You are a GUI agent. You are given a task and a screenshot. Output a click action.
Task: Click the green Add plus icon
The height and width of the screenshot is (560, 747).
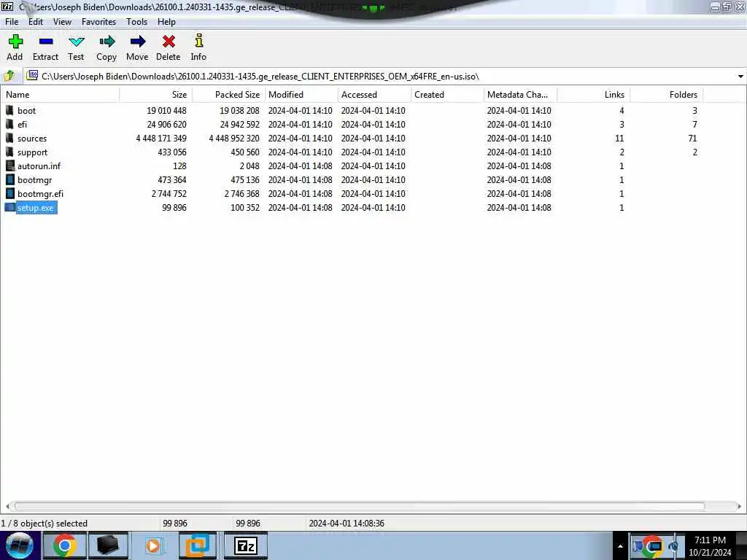pyautogui.click(x=15, y=42)
